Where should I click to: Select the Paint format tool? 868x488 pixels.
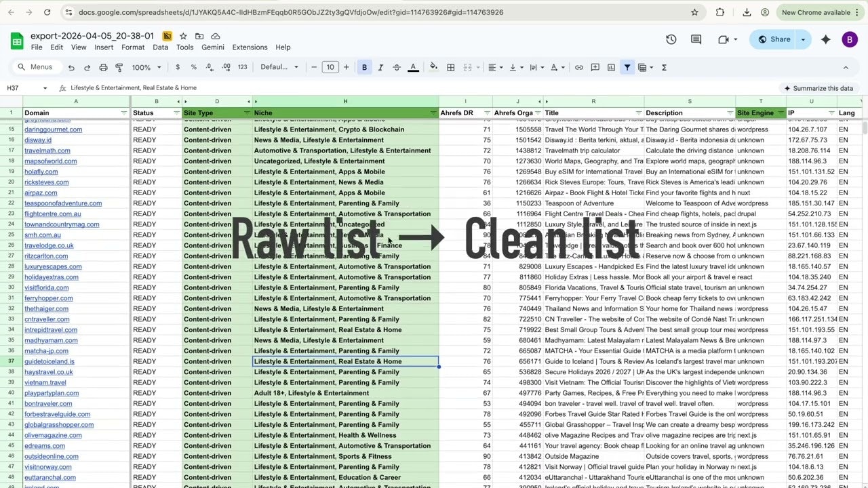tap(119, 67)
